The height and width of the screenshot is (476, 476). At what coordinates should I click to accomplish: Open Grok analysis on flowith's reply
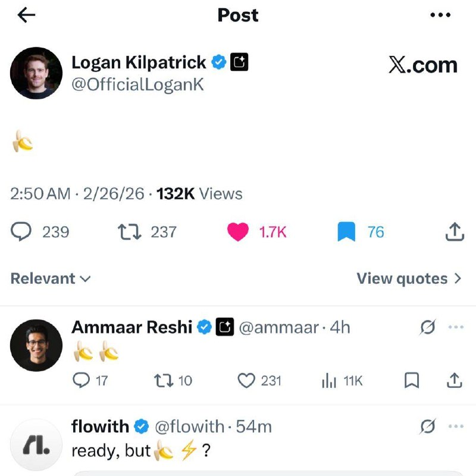[427, 426]
